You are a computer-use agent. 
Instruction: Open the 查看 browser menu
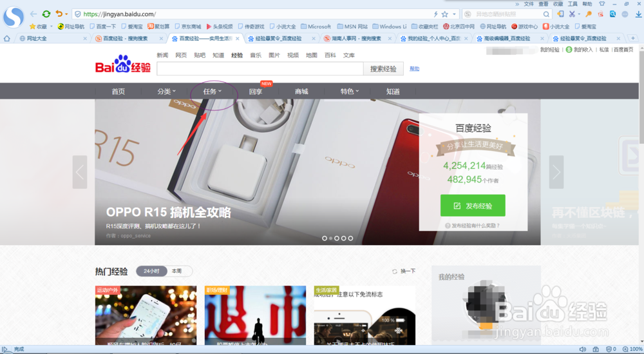pyautogui.click(x=544, y=4)
